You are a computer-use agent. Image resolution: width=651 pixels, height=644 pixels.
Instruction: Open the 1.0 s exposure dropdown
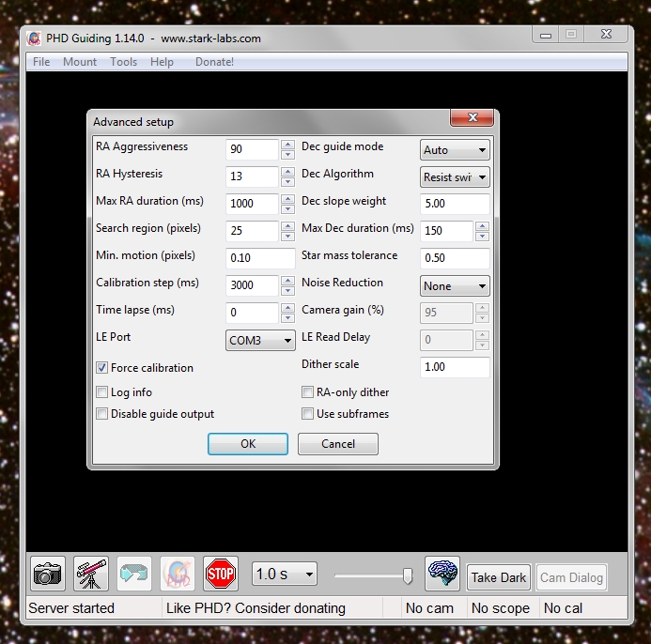click(x=285, y=574)
